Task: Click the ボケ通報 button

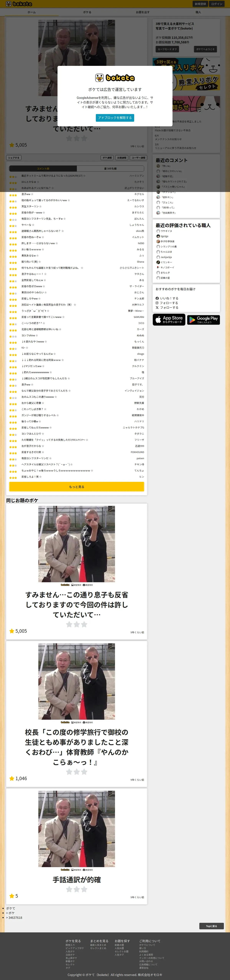Action: pyautogui.click(x=107, y=157)
